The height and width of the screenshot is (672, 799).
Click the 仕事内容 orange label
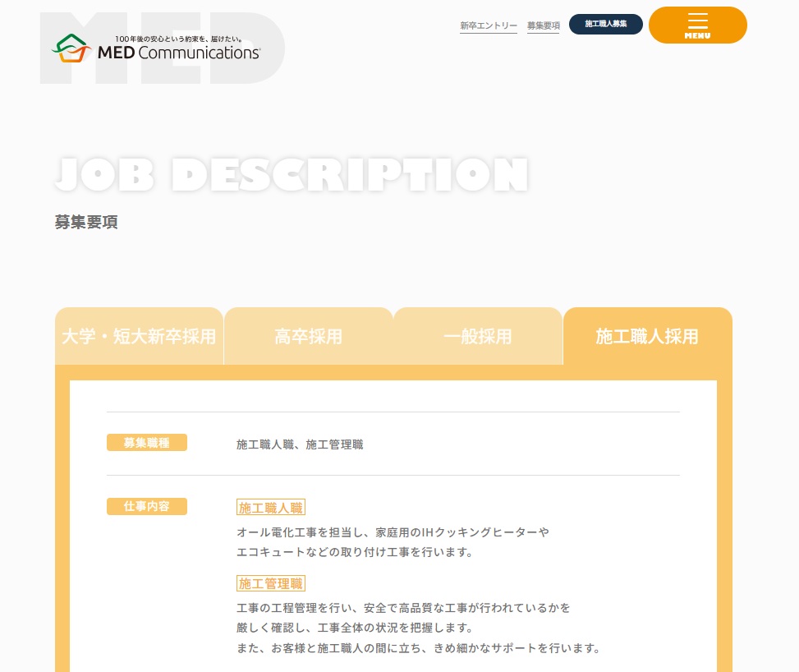click(x=147, y=506)
